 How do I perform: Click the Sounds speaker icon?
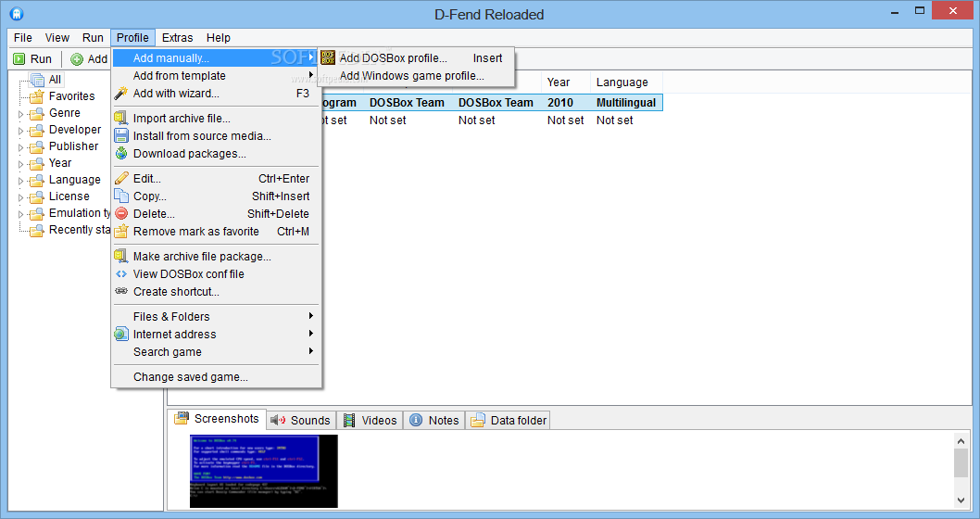tap(278, 420)
